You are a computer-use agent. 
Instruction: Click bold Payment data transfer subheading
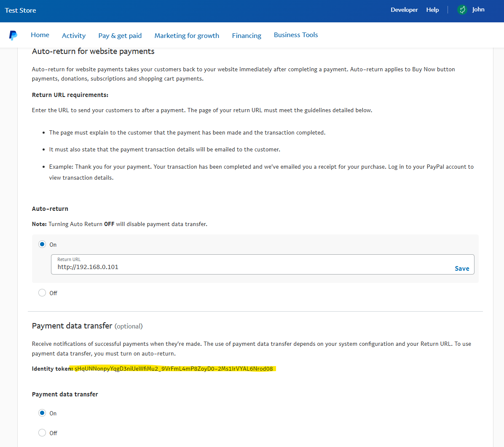[65, 394]
